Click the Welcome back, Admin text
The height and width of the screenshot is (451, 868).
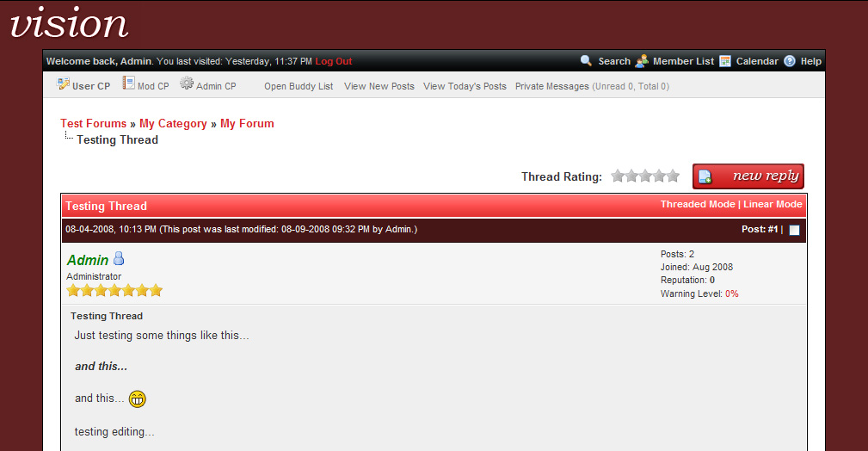click(99, 61)
